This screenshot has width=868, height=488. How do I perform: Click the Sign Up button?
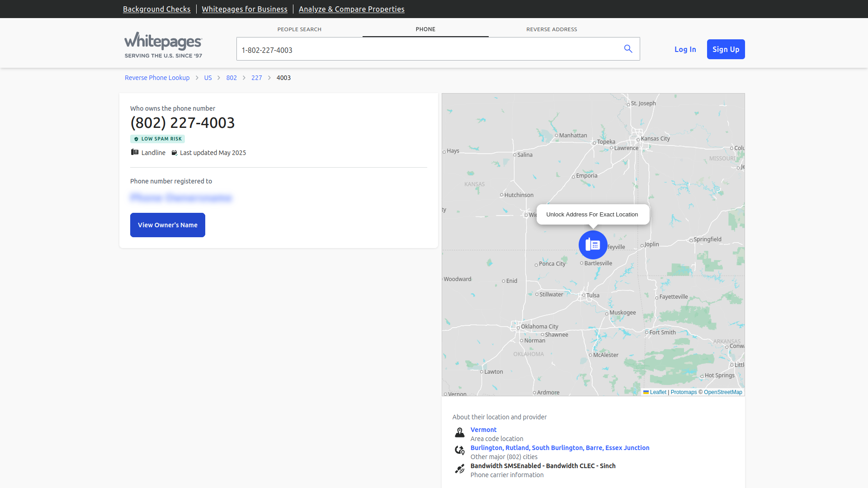(x=726, y=49)
